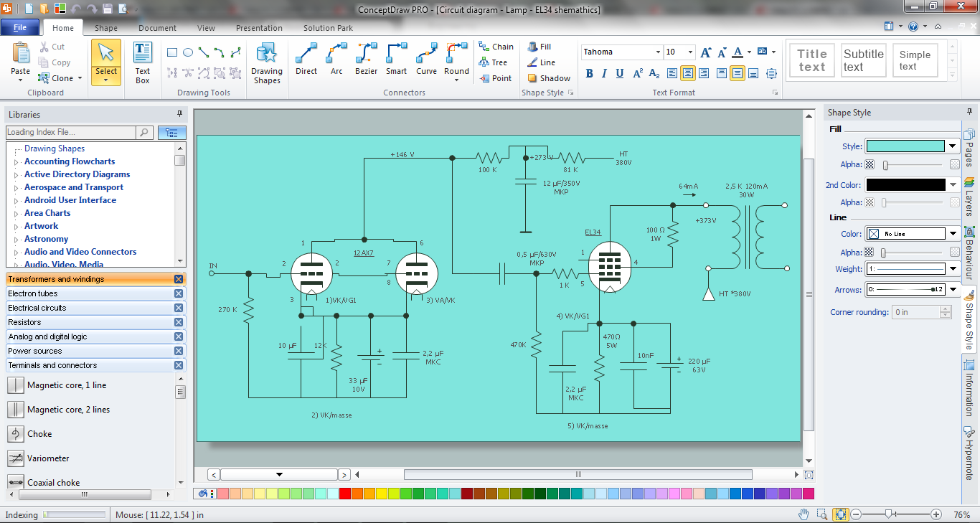Open the Fill Style color dropdown

(953, 146)
